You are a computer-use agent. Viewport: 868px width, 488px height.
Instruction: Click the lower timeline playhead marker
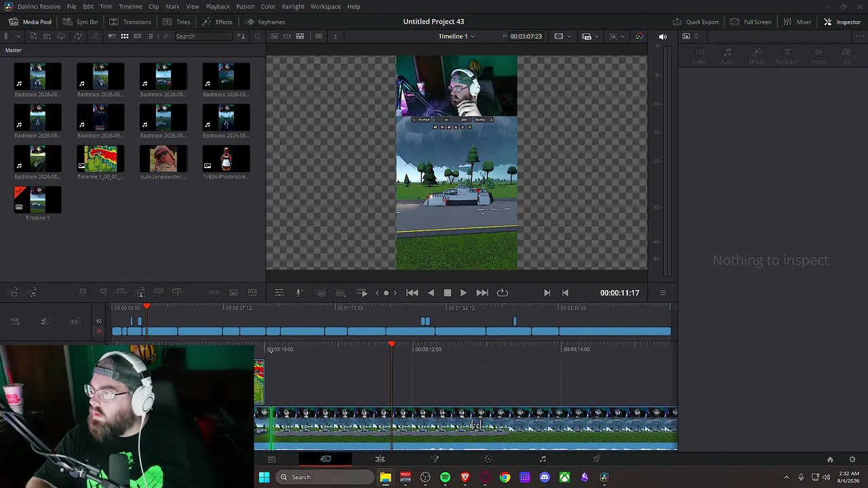click(391, 344)
